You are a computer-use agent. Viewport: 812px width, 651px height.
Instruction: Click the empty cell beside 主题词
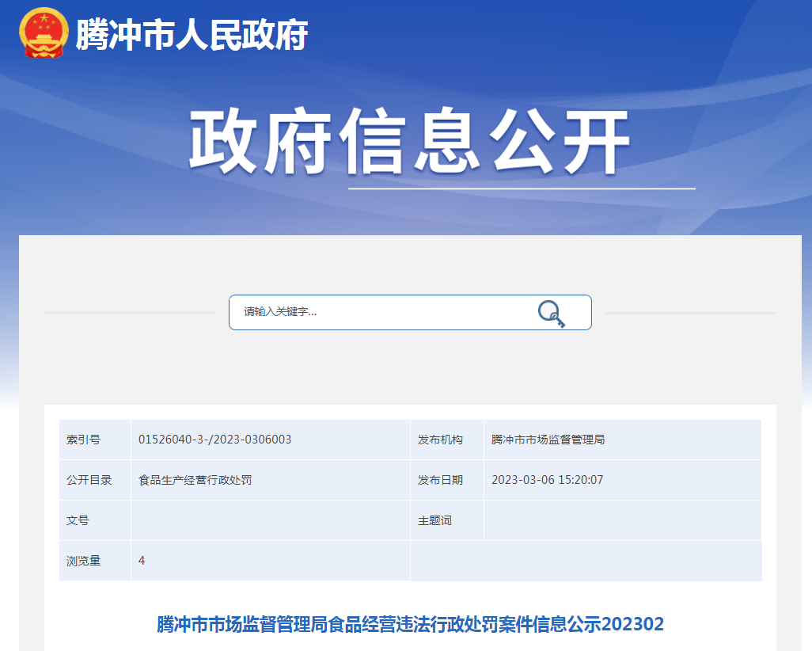click(621, 520)
